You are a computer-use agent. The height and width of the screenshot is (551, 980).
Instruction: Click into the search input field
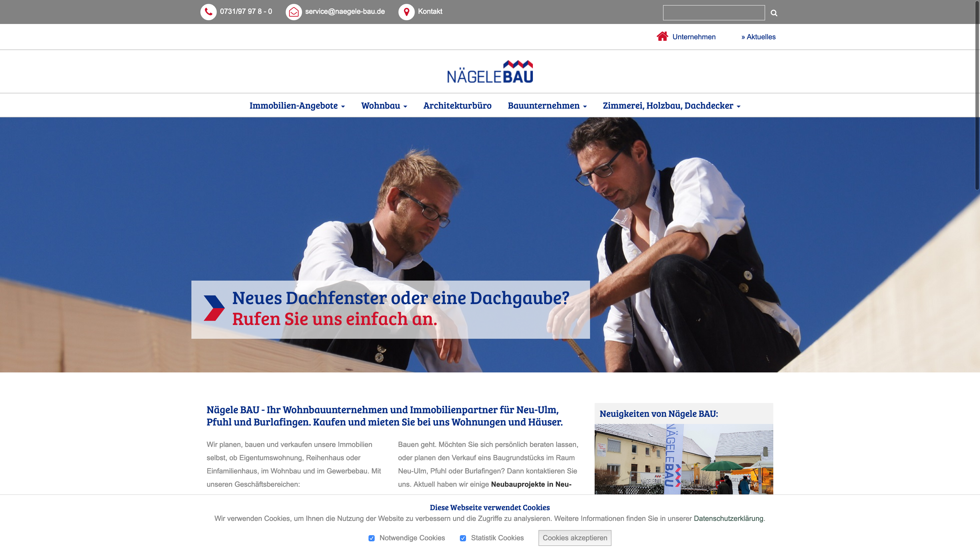[714, 13]
